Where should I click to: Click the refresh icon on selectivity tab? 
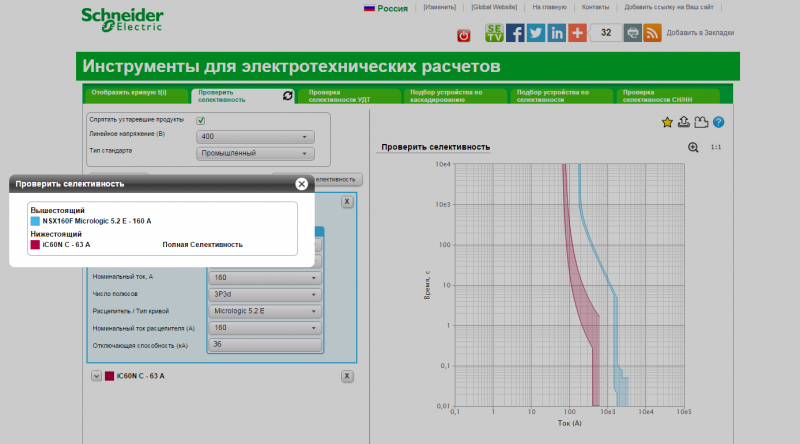point(288,95)
